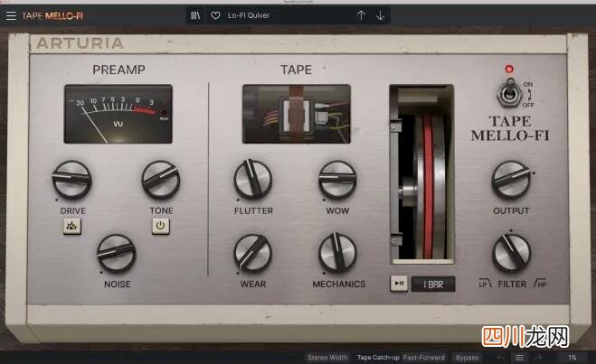Select the HP high-pass filter icon

click(x=540, y=283)
